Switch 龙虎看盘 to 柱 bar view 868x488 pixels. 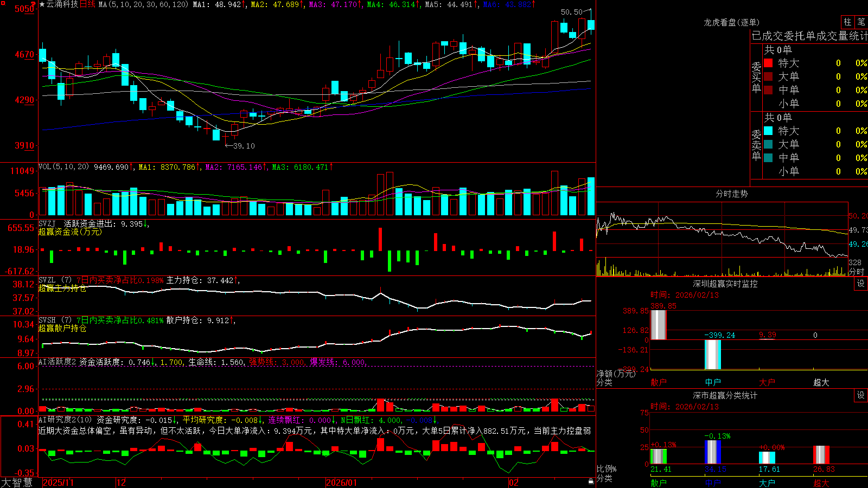tap(847, 22)
